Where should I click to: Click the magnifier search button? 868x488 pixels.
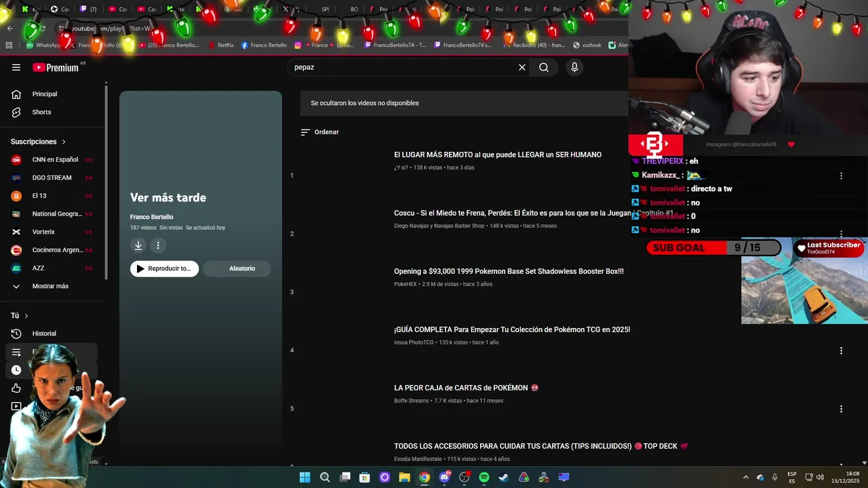coord(544,67)
